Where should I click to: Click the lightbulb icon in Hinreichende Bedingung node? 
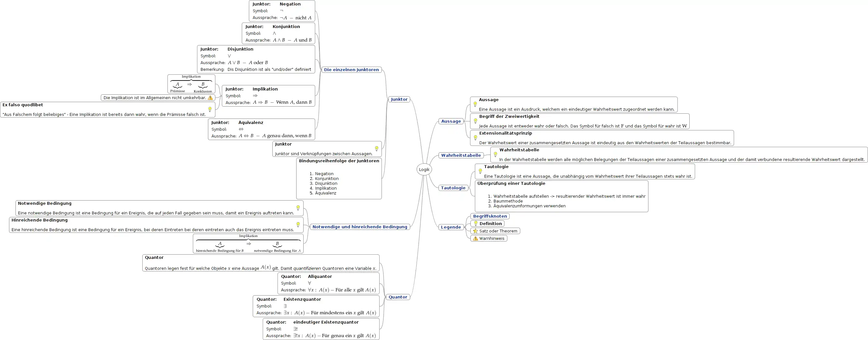pyautogui.click(x=298, y=225)
